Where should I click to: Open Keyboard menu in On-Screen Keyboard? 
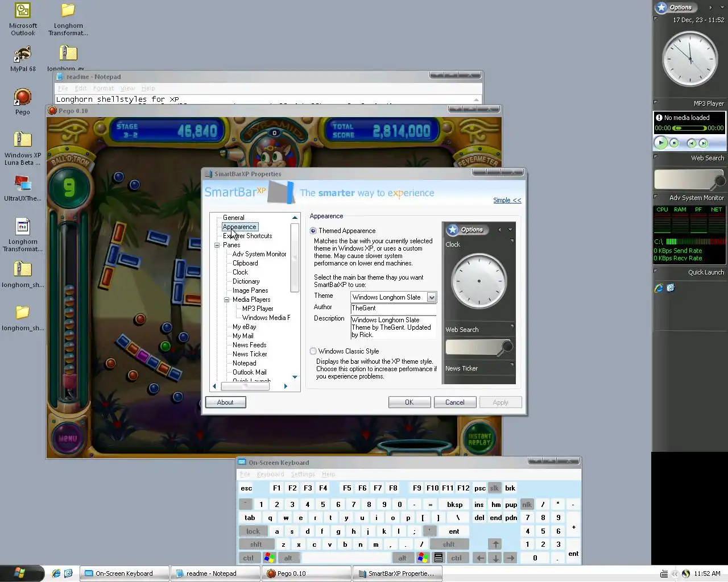pyautogui.click(x=270, y=474)
